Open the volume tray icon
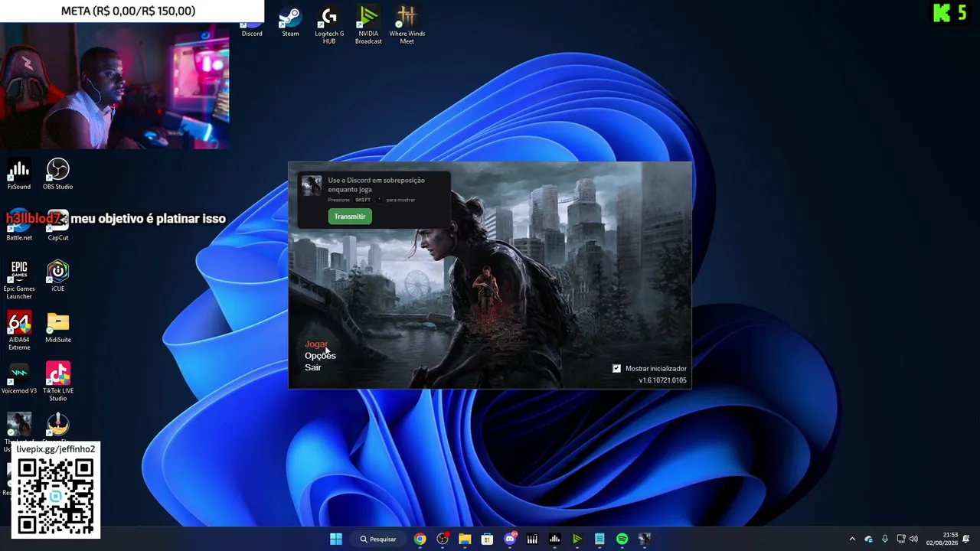The width and height of the screenshot is (980, 551). 914,539
